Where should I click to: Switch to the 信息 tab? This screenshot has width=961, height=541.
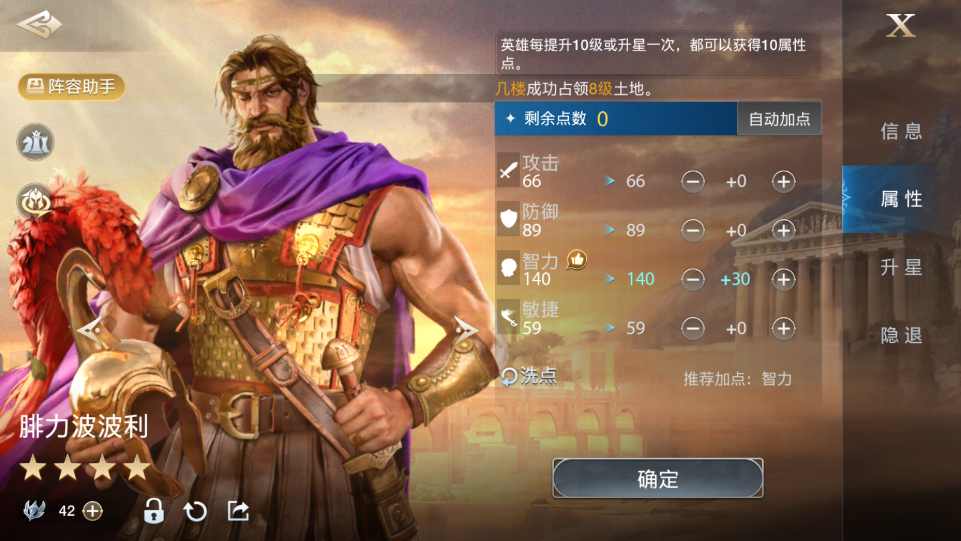(x=901, y=131)
